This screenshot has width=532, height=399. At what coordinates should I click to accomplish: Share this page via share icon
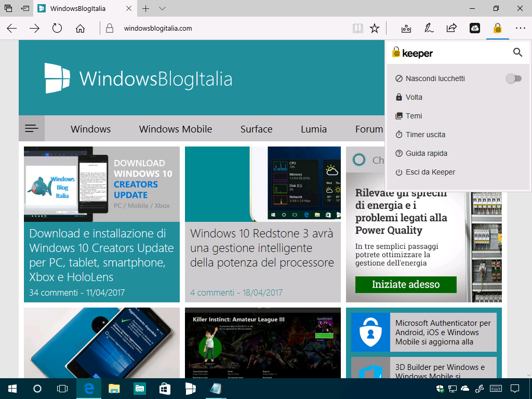(451, 28)
